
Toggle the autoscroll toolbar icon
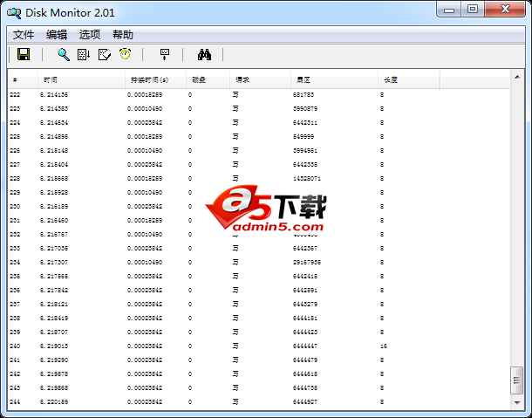click(84, 54)
